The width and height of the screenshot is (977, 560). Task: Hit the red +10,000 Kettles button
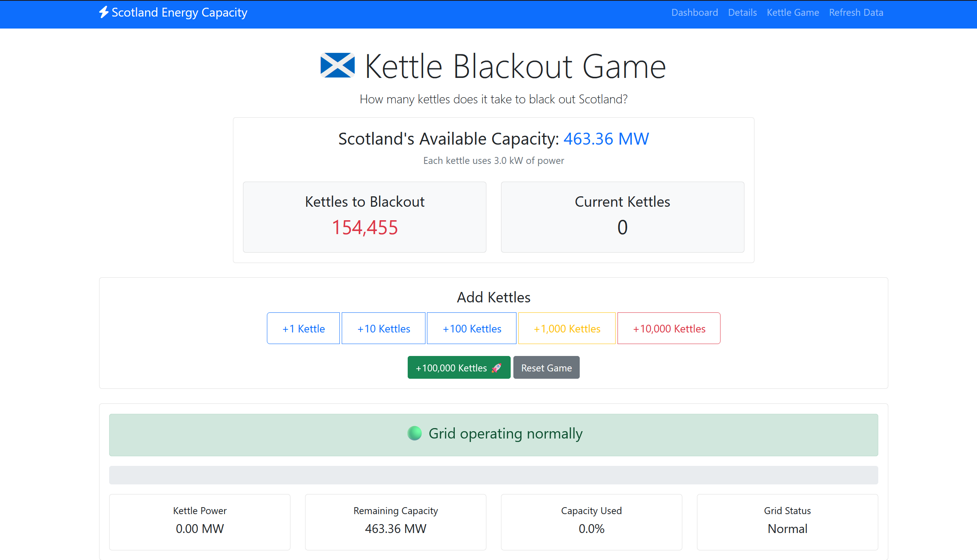pos(669,329)
